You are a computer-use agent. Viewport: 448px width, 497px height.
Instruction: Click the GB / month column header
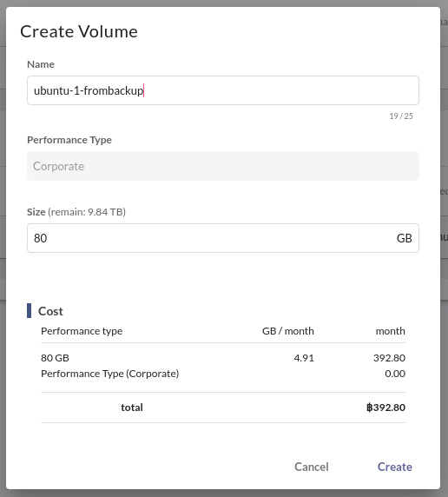[x=288, y=331]
